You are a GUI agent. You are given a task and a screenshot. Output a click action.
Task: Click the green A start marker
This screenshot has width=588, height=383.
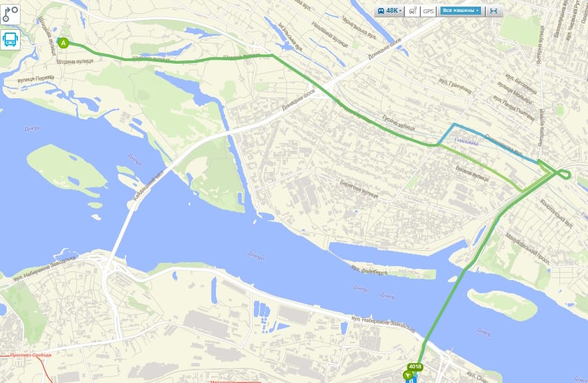coord(63,43)
